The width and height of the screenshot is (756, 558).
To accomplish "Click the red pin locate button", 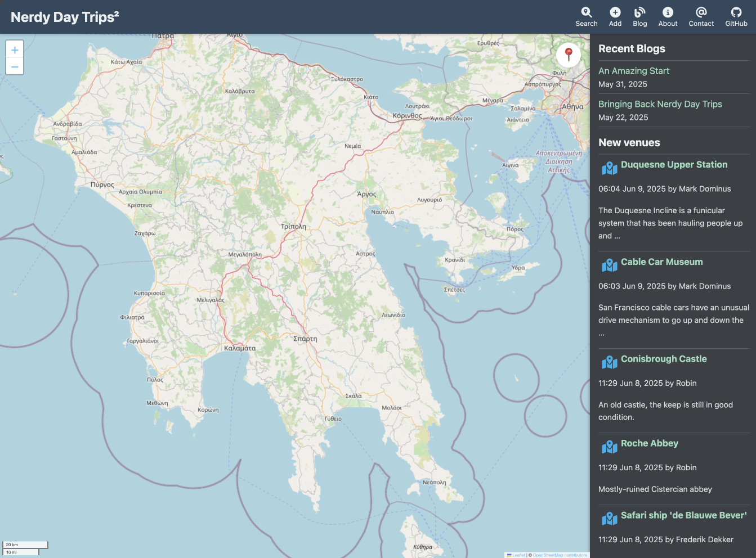I will point(569,55).
